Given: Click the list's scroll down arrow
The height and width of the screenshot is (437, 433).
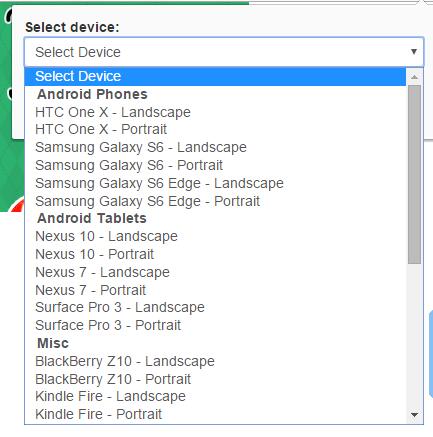Looking at the screenshot, I should [x=414, y=415].
